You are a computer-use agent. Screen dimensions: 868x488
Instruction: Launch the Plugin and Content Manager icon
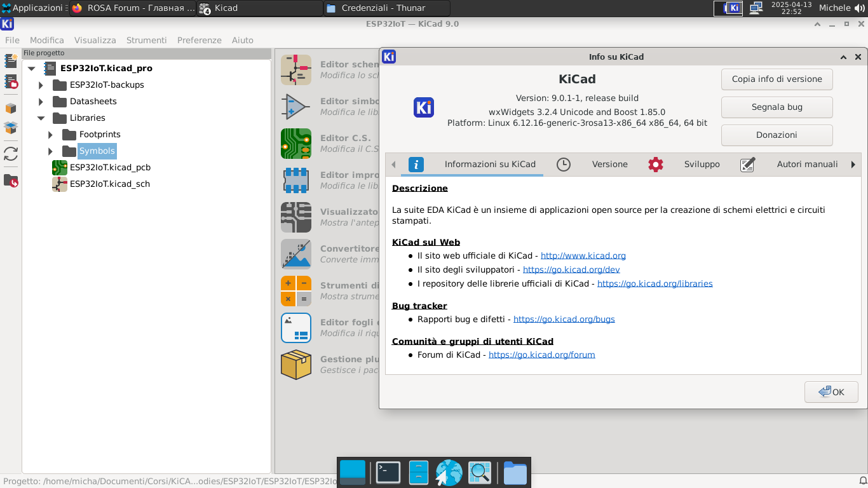tap(296, 365)
